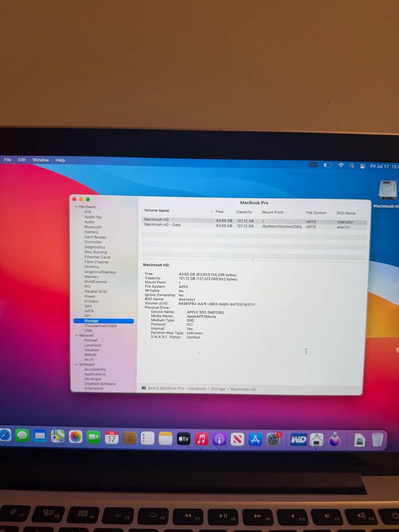Open the Window menu

tap(41, 160)
